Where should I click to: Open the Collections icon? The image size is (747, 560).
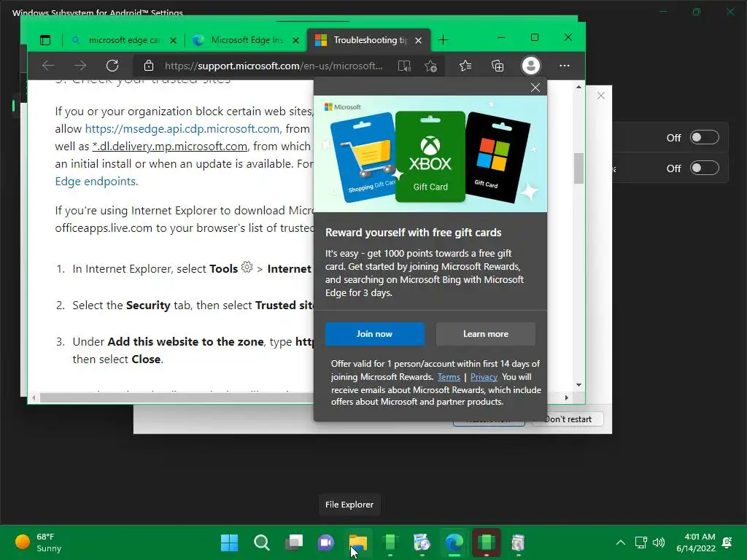click(x=498, y=66)
